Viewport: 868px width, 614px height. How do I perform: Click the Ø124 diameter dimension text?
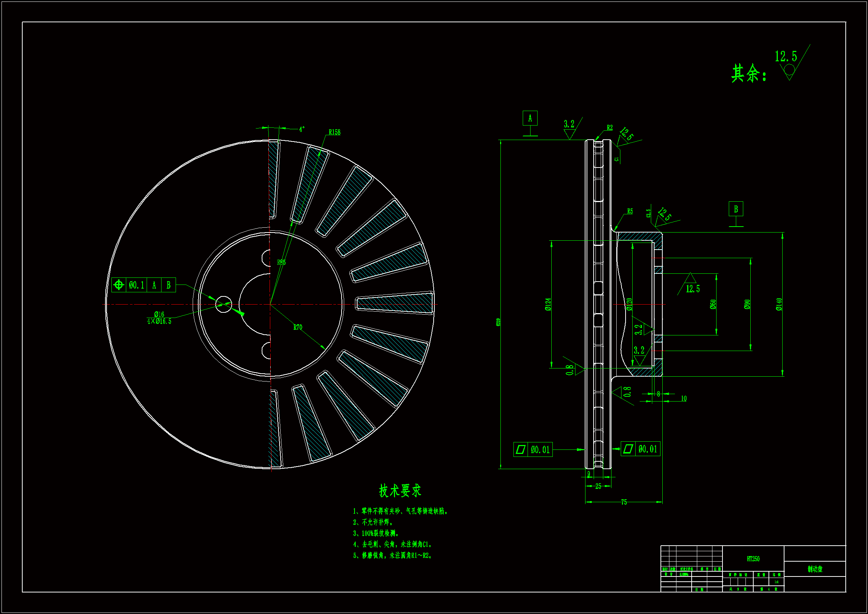coord(548,304)
